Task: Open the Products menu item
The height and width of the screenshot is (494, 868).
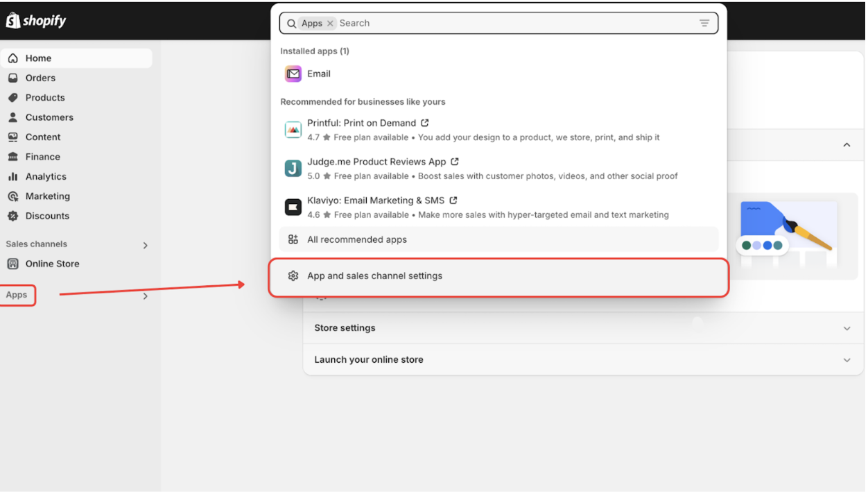Action: tap(45, 98)
